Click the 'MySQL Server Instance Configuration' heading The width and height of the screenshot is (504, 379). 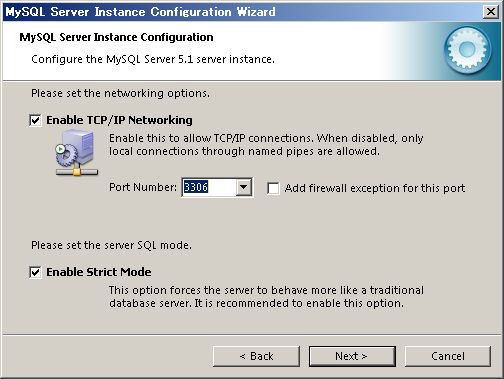[116, 37]
